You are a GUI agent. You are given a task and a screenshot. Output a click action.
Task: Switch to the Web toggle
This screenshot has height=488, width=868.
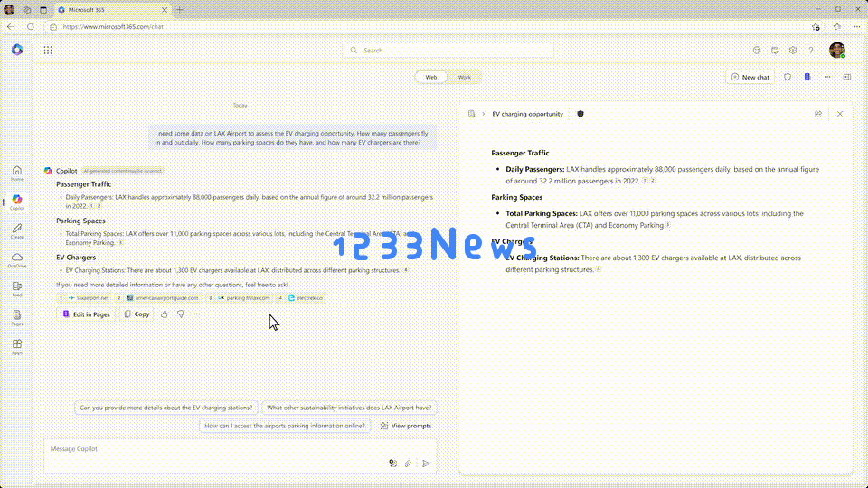tap(431, 78)
